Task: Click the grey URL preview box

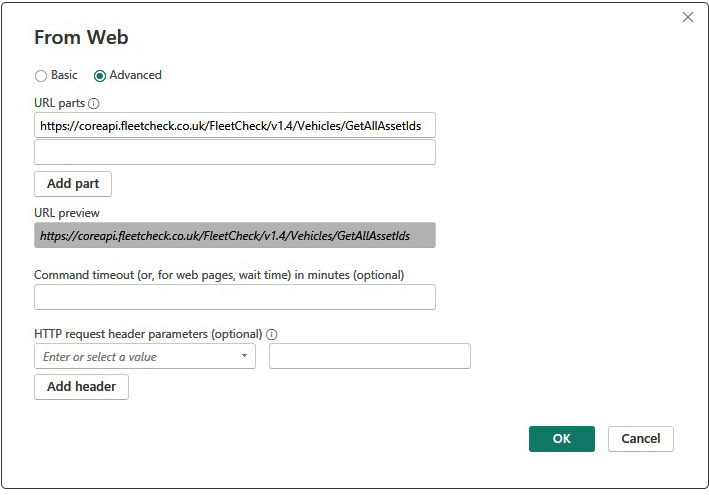Action: tap(234, 235)
